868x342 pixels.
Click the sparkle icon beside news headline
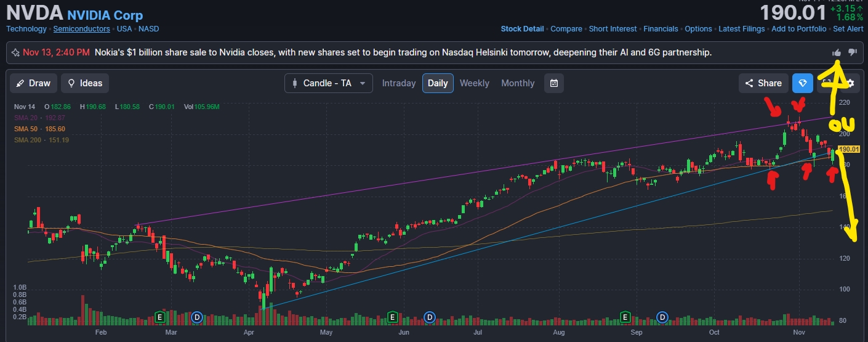pos(15,53)
